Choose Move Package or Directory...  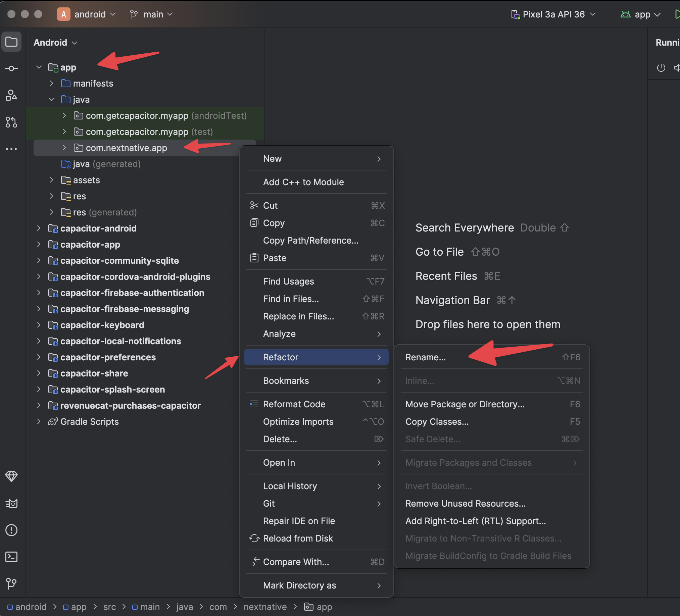coord(465,404)
